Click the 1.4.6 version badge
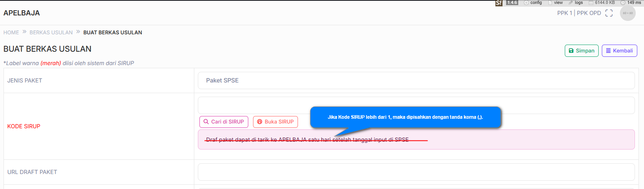This screenshot has height=189, width=644. 512,2
